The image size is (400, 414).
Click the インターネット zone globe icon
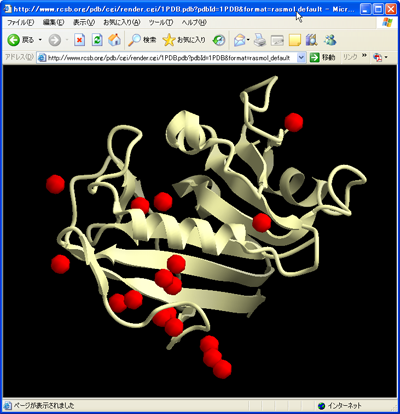click(x=321, y=406)
